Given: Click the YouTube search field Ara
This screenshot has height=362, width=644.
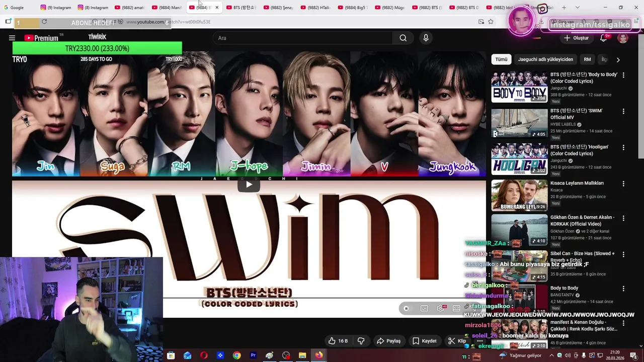Looking at the screenshot, I should (302, 38).
